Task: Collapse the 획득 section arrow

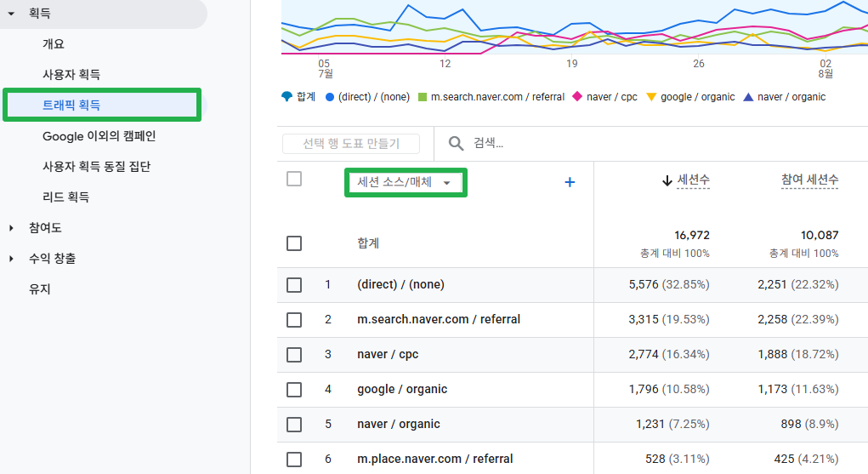Action: pos(11,14)
